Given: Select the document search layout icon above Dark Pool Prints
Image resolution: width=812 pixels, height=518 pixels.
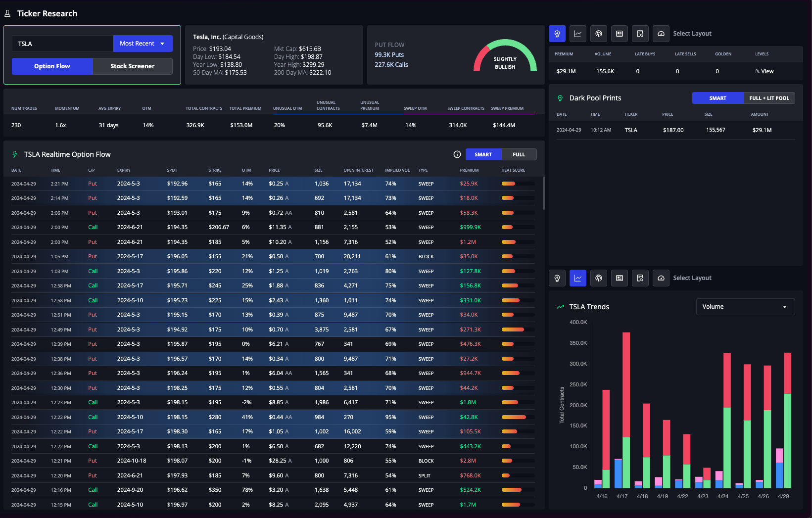Looking at the screenshot, I should pyautogui.click(x=640, y=34).
